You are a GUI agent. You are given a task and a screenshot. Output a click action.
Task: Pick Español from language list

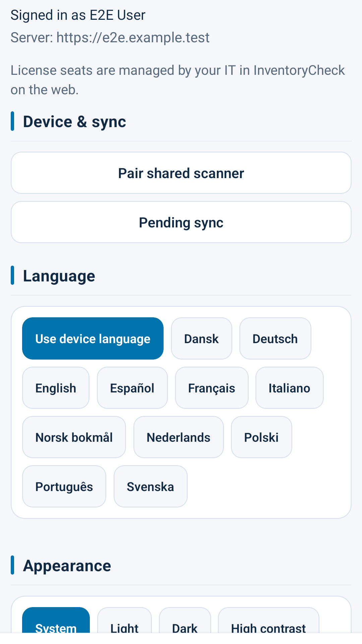click(132, 388)
